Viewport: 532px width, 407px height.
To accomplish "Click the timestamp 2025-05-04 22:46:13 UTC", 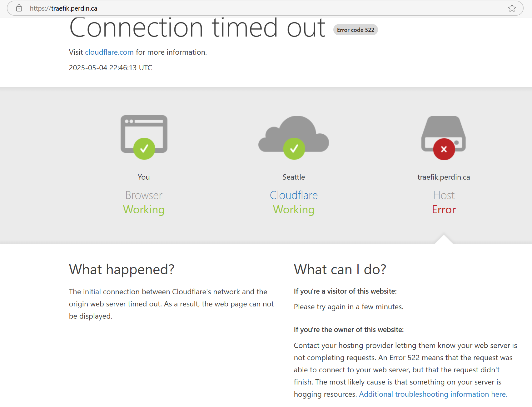I will coord(111,68).
